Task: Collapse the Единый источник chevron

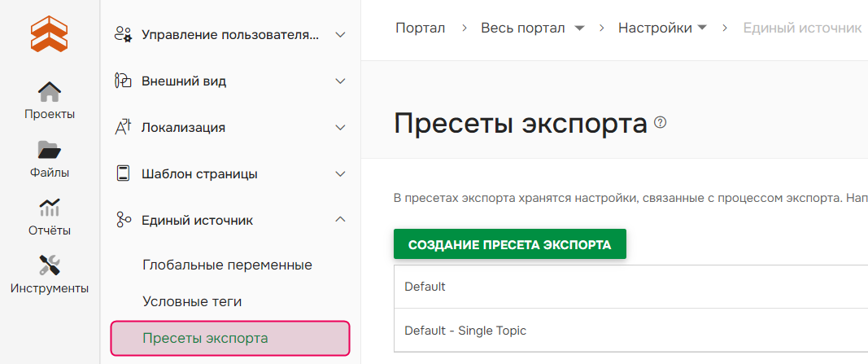Action: tap(340, 220)
